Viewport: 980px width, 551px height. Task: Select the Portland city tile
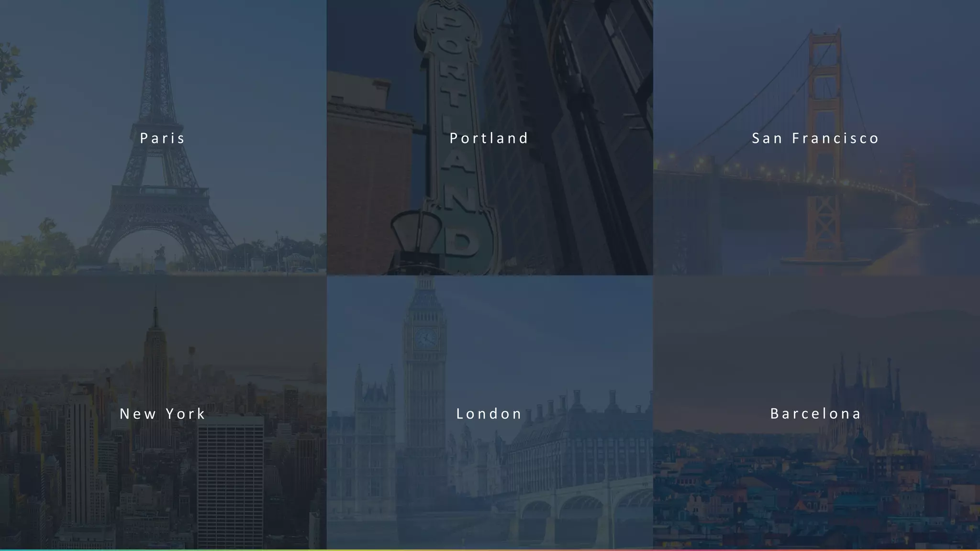pos(490,137)
